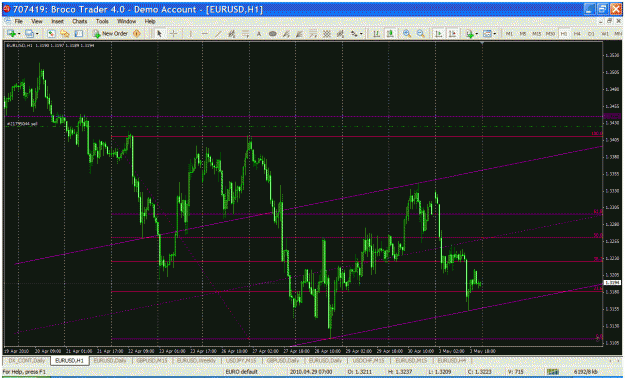Select the Fibonacci Retracement tool
625x378 pixels.
pyautogui.click(x=246, y=34)
